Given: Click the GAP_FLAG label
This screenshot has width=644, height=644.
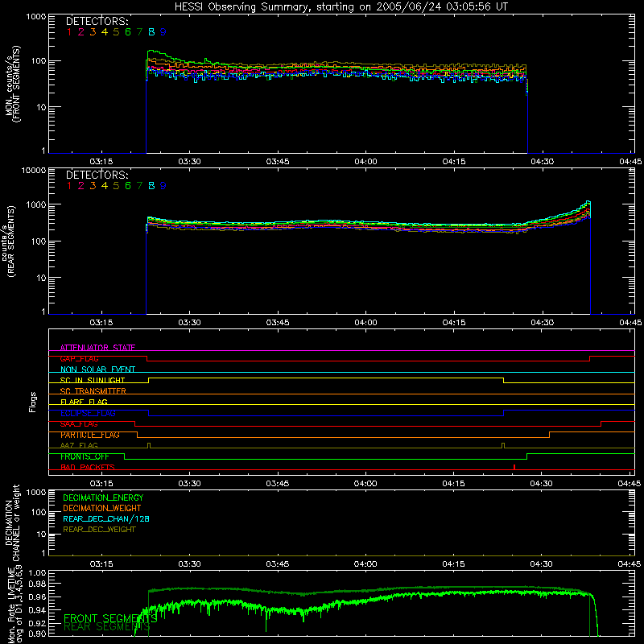Looking at the screenshot, I should tap(79, 358).
